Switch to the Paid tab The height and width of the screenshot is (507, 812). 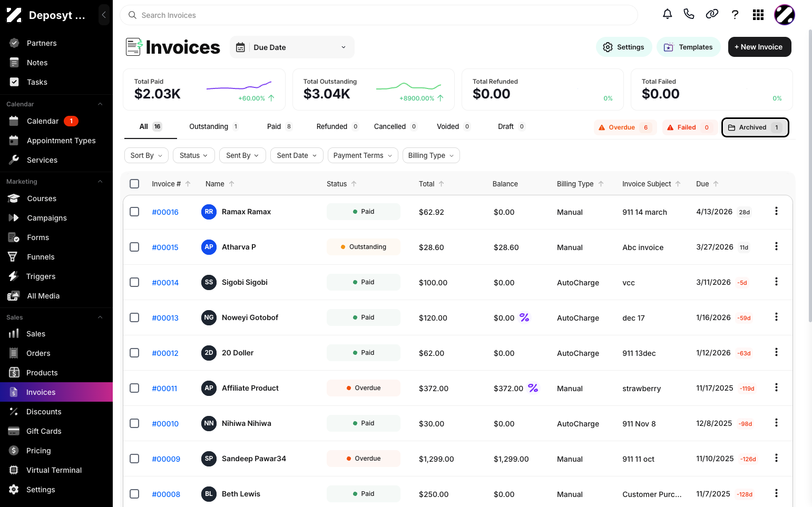[279, 126]
